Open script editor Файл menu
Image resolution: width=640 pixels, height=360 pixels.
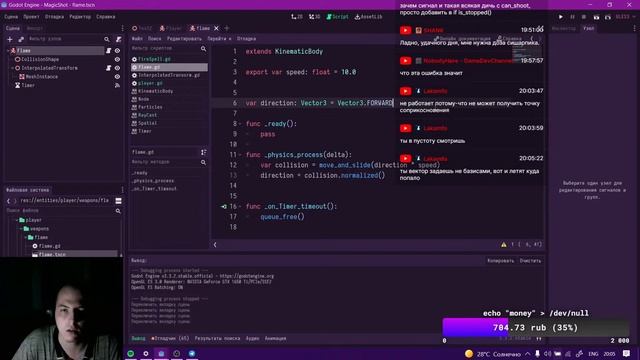(137, 39)
